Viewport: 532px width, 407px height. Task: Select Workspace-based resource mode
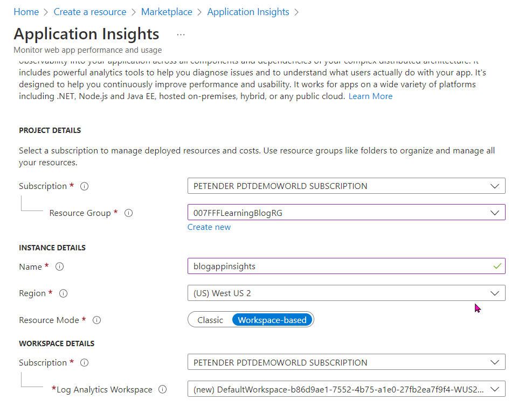coord(272,319)
